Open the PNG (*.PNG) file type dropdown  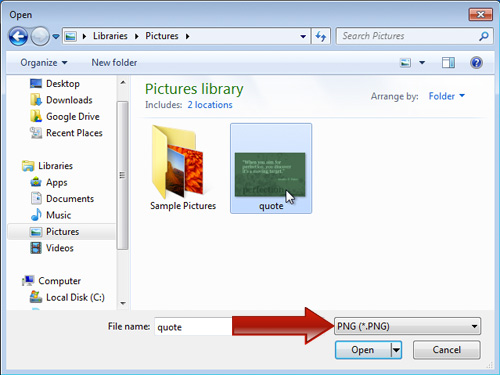tap(407, 326)
